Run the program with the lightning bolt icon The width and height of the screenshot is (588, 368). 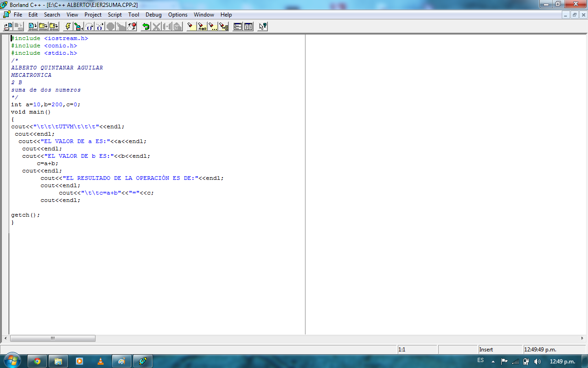pyautogui.click(x=67, y=26)
